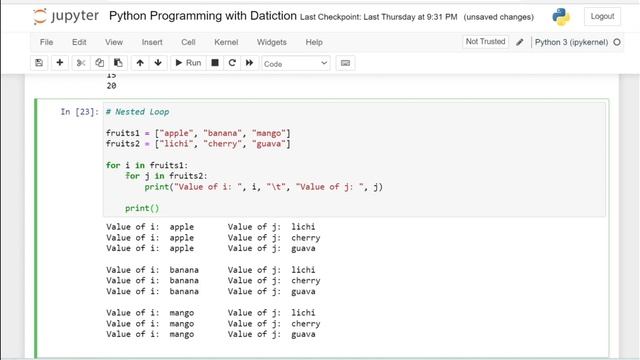Save notebook with the floppy disk icon
The width and height of the screenshot is (640, 360).
[x=39, y=63]
